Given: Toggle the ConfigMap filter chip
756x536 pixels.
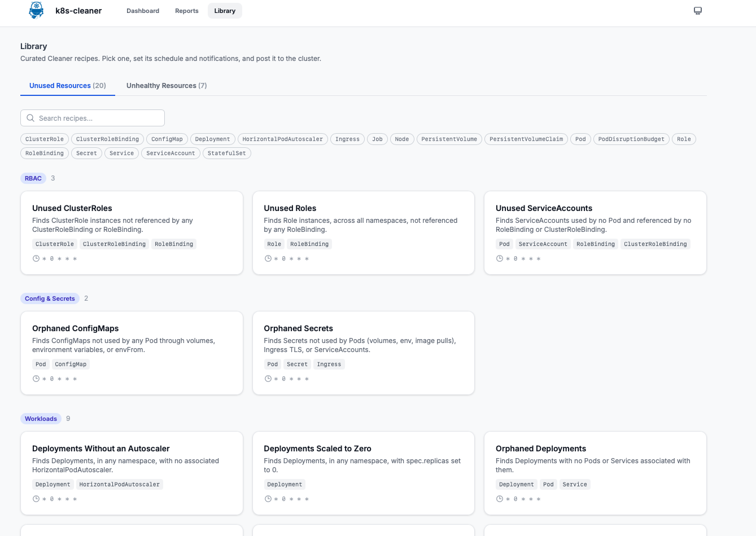Looking at the screenshot, I should tap(167, 139).
